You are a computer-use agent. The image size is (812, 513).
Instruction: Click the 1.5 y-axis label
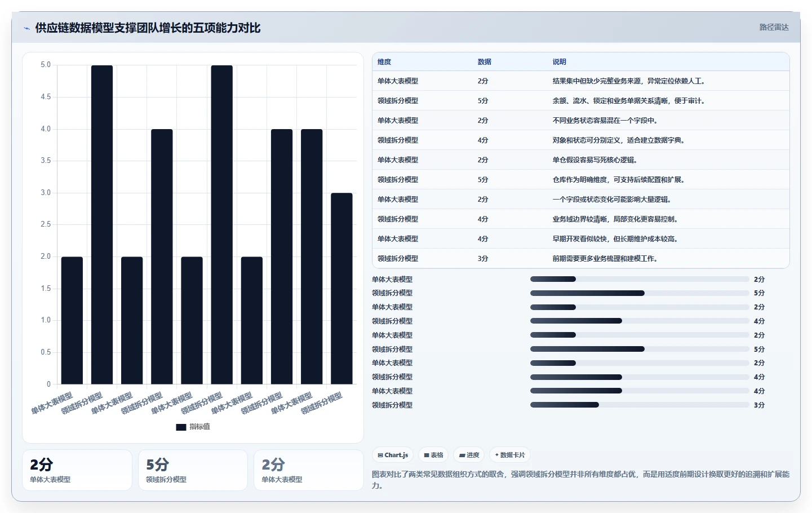[x=46, y=289]
